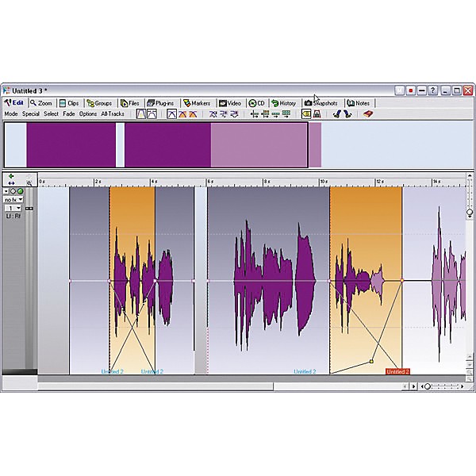Open the Special menu
476x476 pixels.
[x=31, y=113]
